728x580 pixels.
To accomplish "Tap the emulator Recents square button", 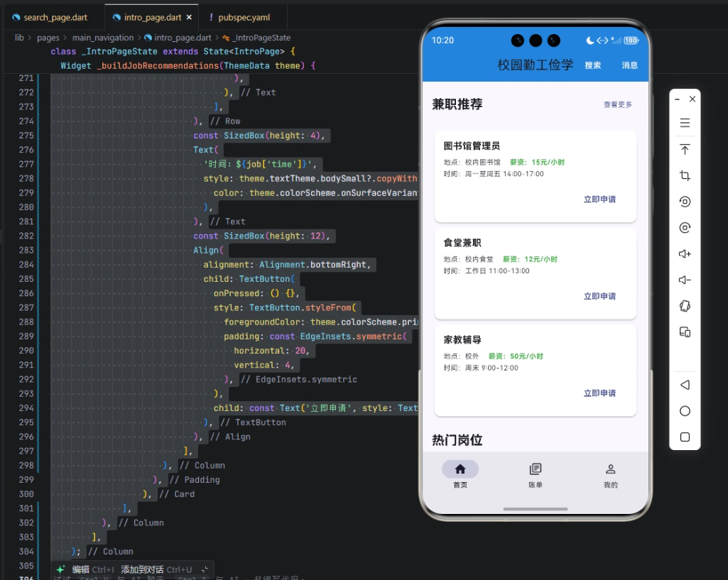I will pos(685,437).
